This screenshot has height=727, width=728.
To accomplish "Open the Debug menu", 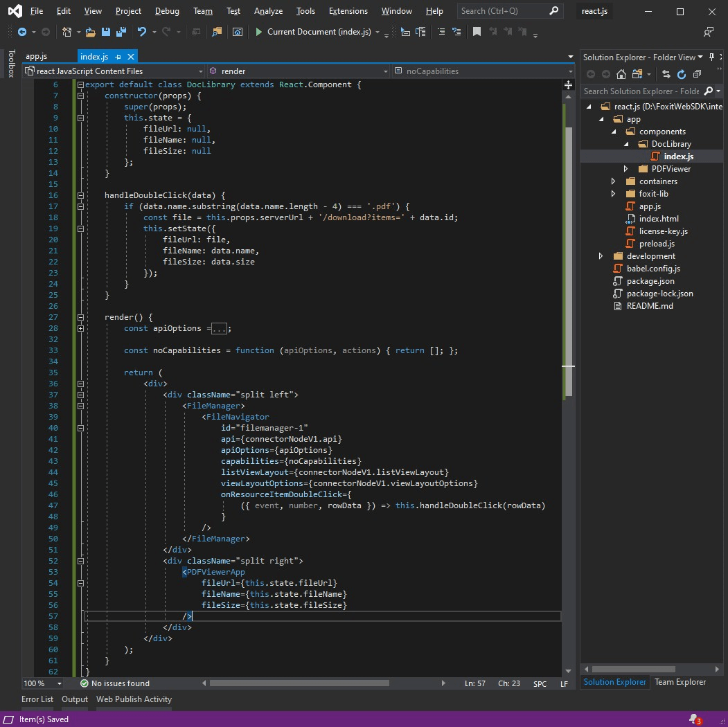I will pos(167,11).
